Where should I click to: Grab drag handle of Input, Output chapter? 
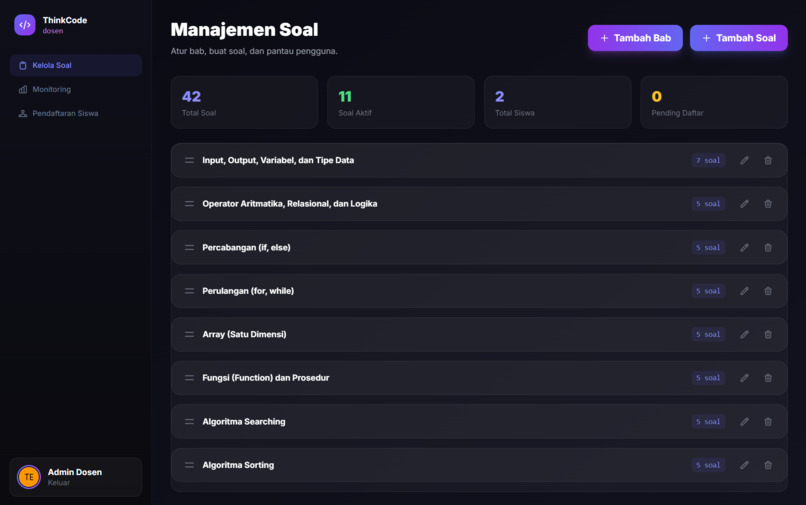[x=189, y=160]
